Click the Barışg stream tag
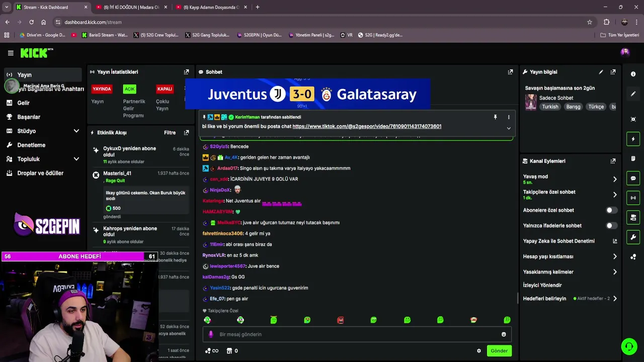 point(573,107)
